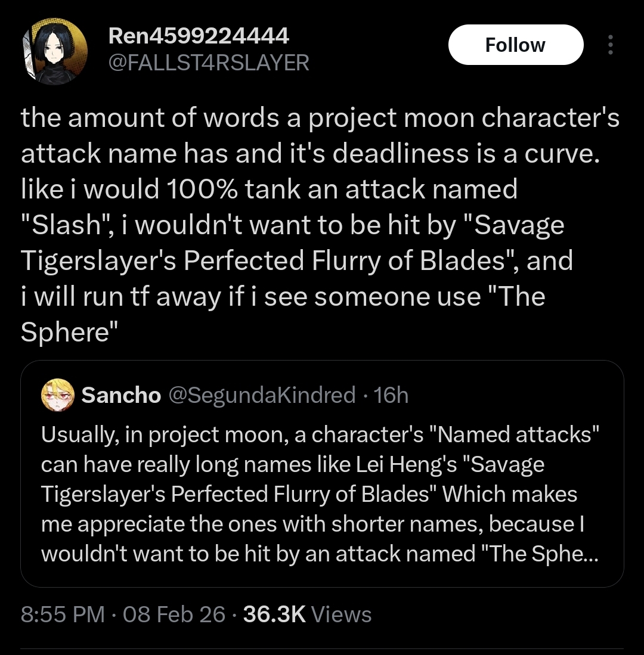Click the Follow button
The height and width of the screenshot is (655, 644).
(515, 45)
